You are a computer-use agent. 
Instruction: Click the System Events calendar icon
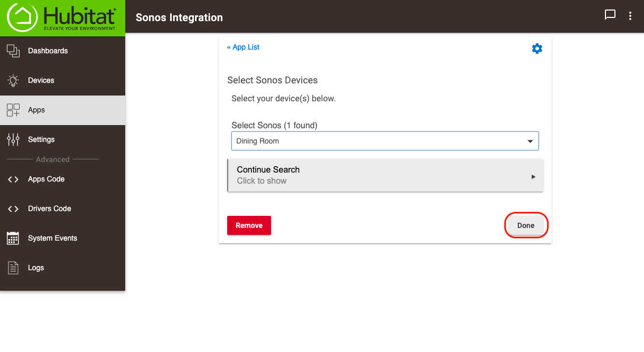tap(13, 238)
